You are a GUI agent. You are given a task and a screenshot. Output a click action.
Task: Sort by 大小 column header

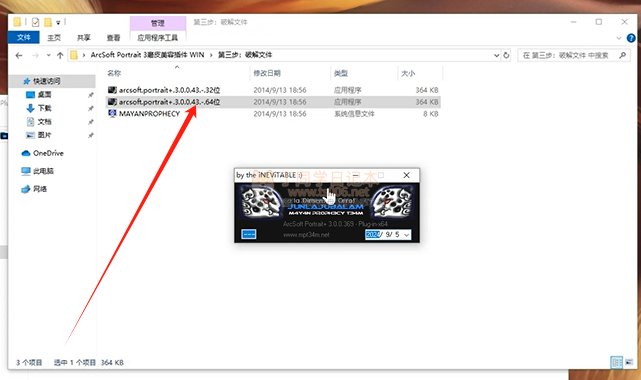click(x=408, y=73)
